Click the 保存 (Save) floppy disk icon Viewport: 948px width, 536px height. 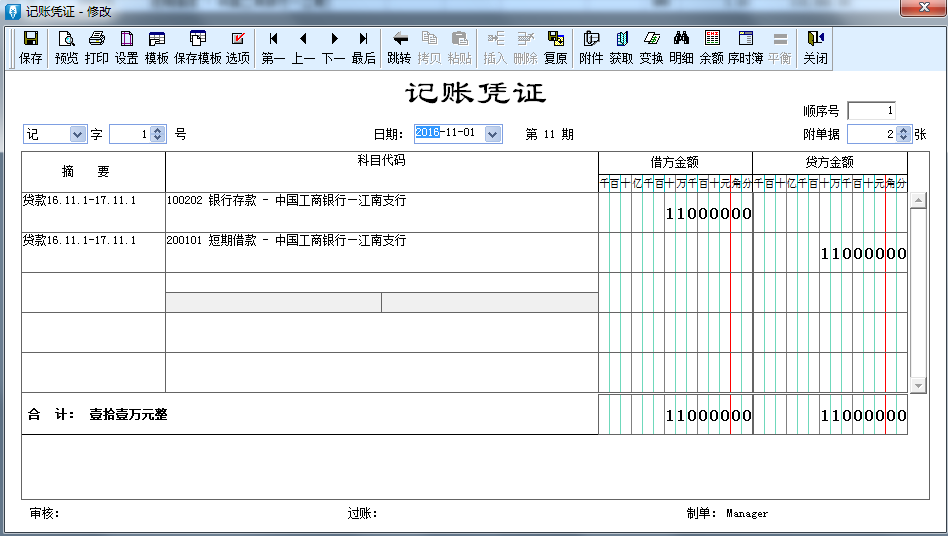click(30, 39)
